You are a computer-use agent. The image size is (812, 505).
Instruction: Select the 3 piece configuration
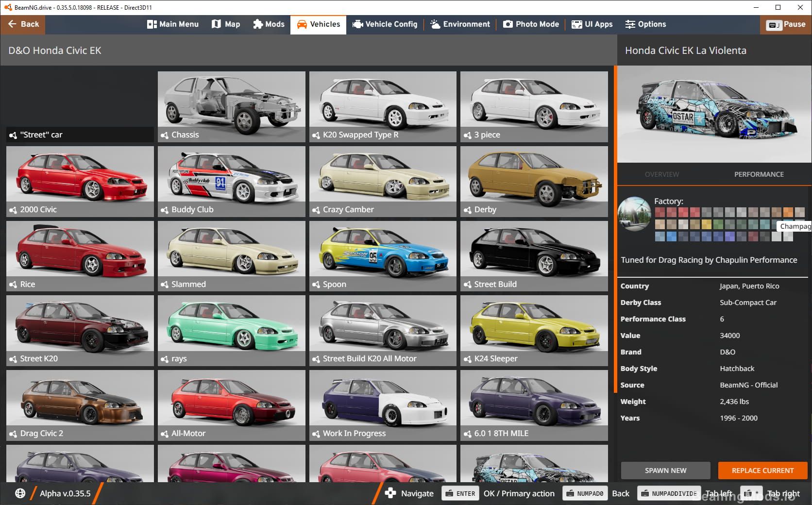click(x=534, y=107)
